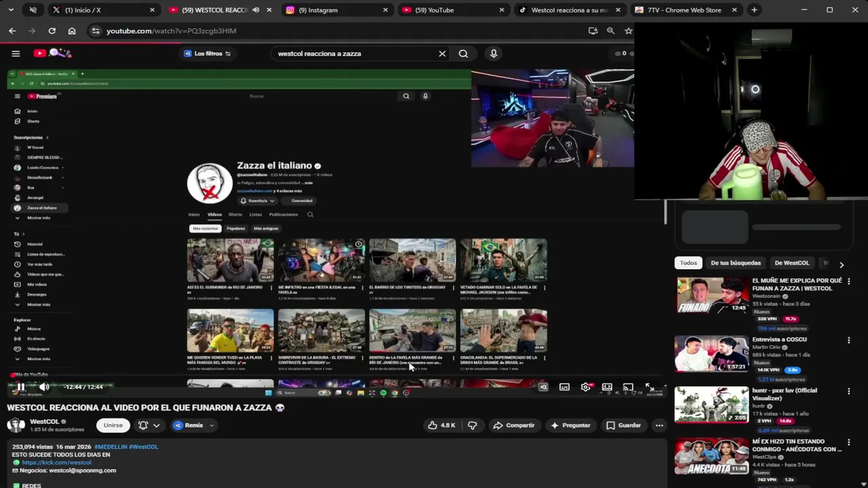Share the video with Compartir

(514, 426)
